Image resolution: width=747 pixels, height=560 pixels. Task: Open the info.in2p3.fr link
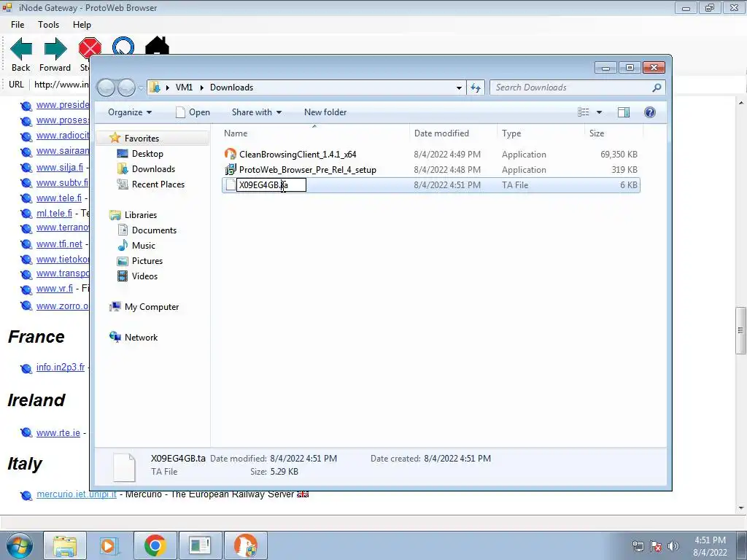coord(61,367)
